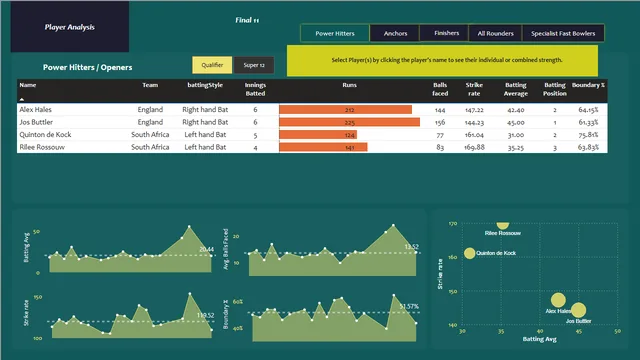Select player Rilee Rossouw in table
Image resolution: width=640 pixels, height=360 pixels.
[x=42, y=147]
